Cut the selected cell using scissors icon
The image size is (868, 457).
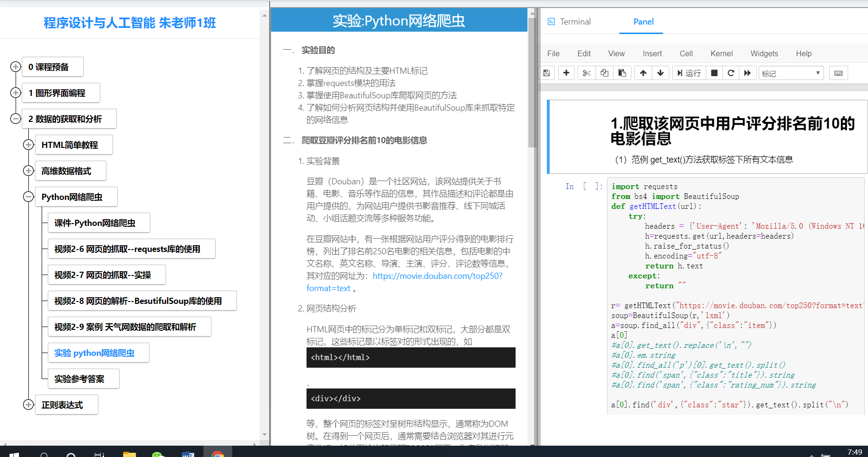[587, 73]
